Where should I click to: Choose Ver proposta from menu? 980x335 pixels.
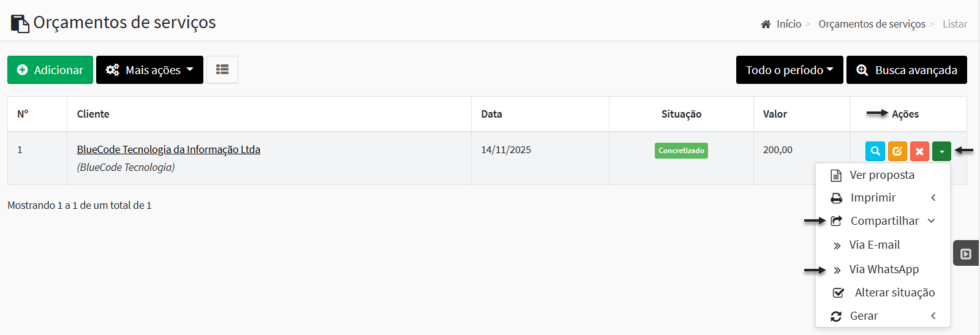(x=883, y=175)
